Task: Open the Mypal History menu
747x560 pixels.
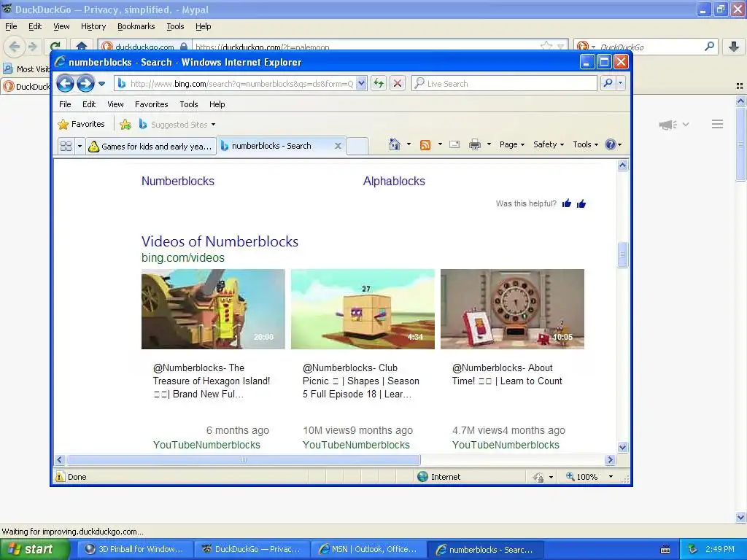Action: click(93, 26)
